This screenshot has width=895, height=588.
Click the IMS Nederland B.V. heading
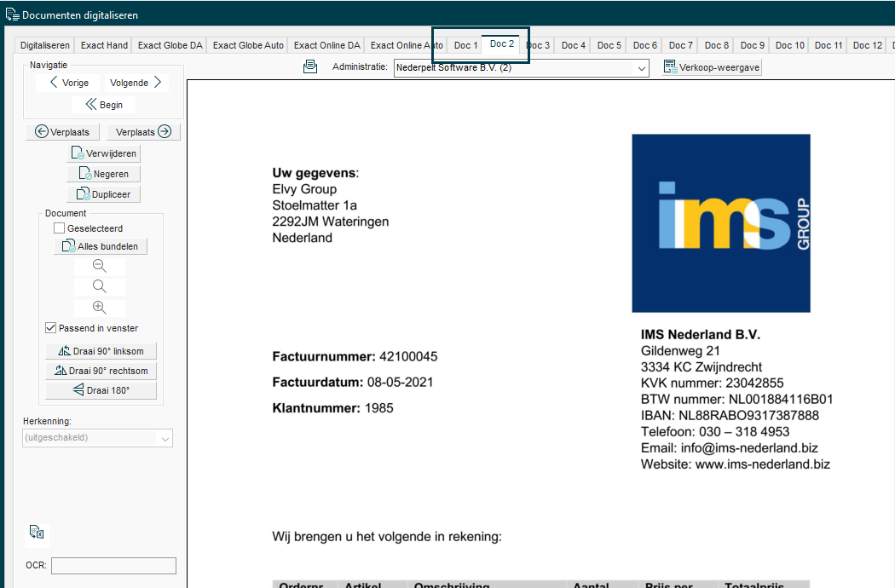(701, 335)
